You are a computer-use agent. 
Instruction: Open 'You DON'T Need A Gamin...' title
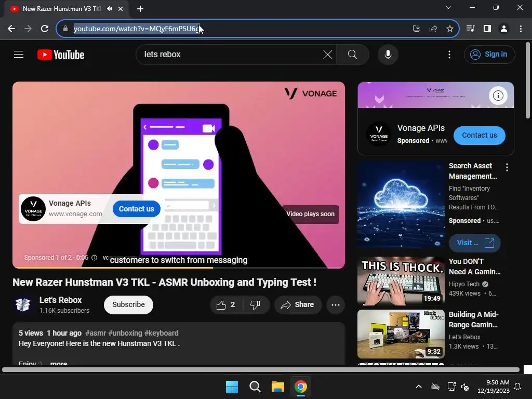coord(474,267)
